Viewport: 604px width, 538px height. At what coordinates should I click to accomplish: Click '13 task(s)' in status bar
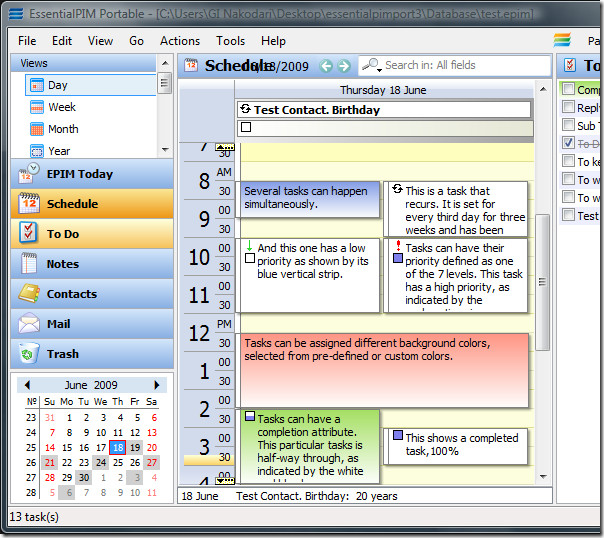click(x=34, y=517)
